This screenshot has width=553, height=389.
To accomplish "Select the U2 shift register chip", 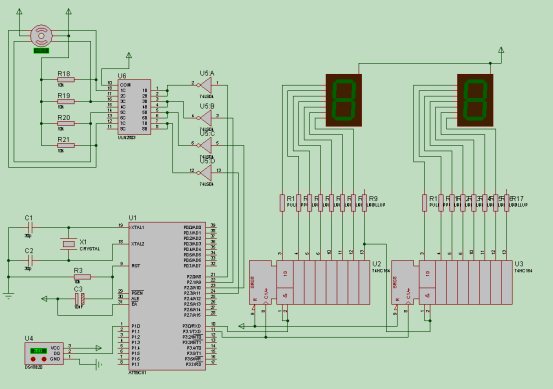I will click(310, 282).
